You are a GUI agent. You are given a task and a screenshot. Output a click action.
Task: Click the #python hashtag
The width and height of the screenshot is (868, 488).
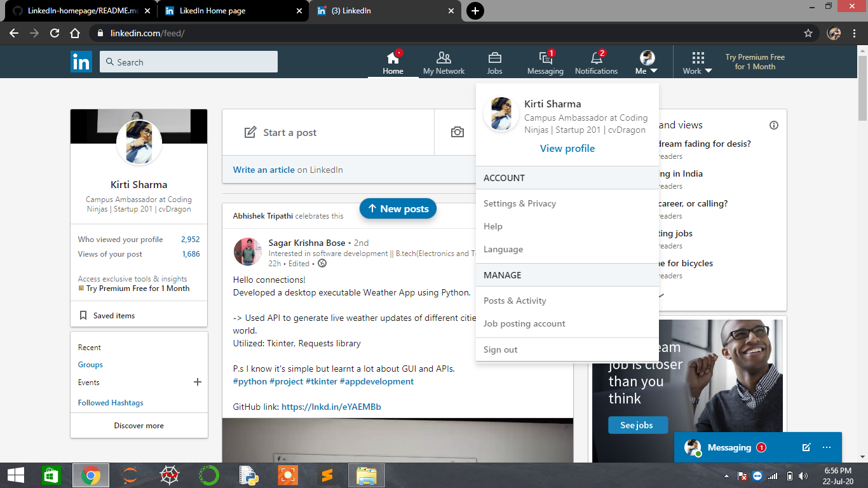250,381
